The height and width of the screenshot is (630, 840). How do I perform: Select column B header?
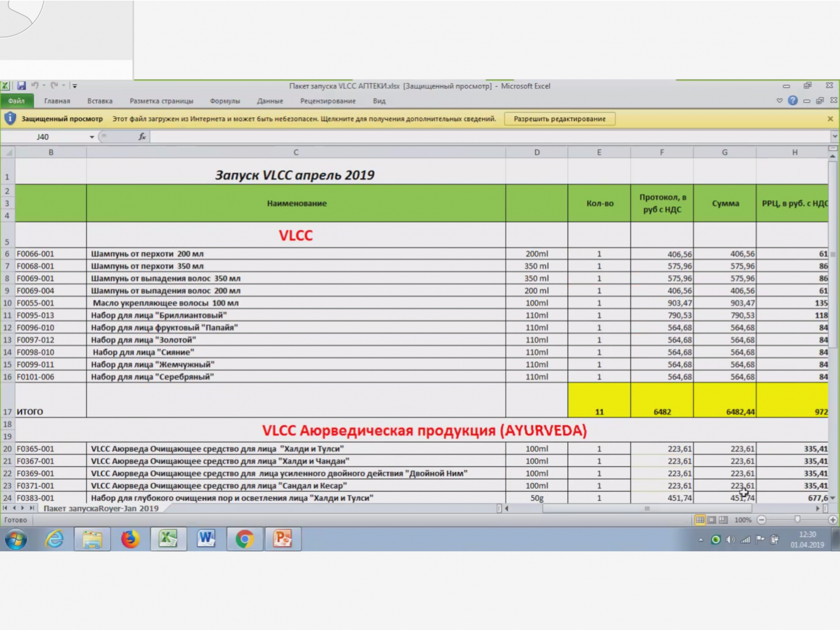[x=51, y=152]
